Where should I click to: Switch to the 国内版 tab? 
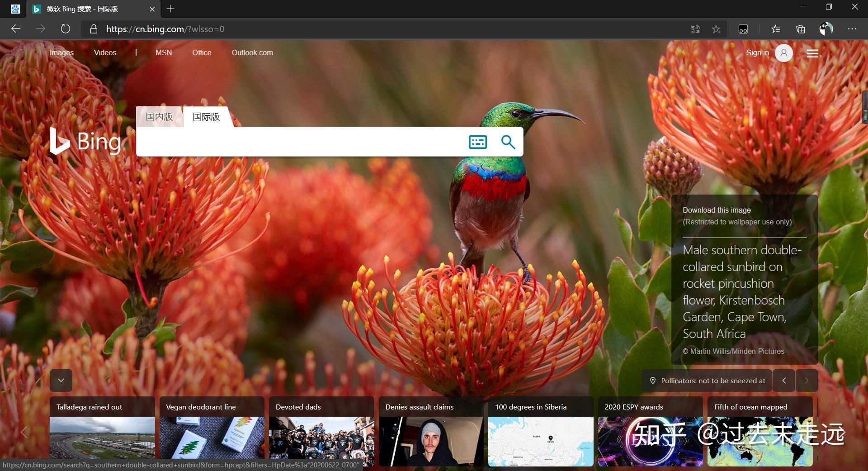159,117
